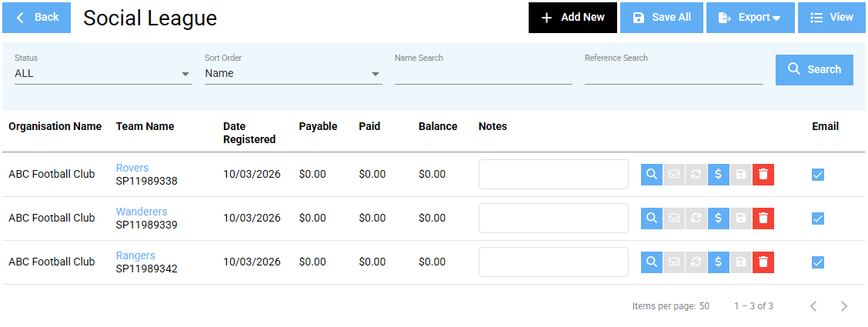Click the envelope email icon for Rangers

[x=673, y=262]
